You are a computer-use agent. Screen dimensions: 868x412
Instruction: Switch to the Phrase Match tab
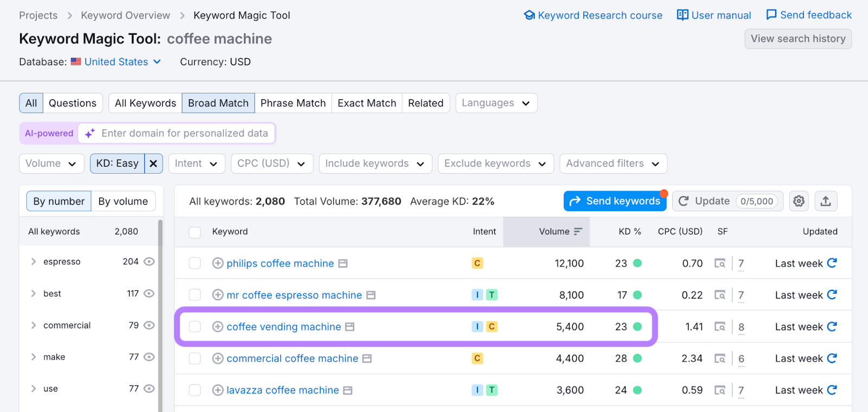tap(293, 103)
